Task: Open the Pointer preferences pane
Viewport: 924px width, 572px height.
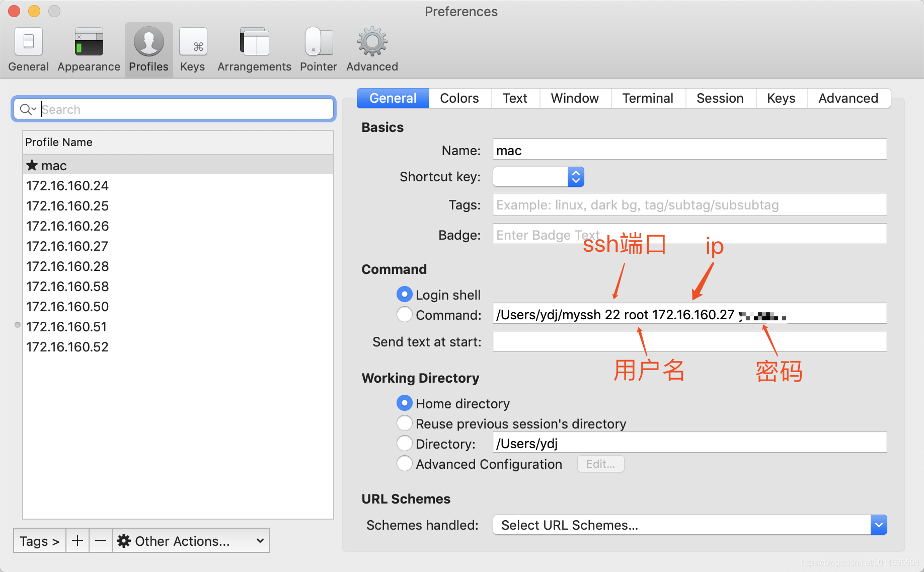Action: [x=318, y=48]
